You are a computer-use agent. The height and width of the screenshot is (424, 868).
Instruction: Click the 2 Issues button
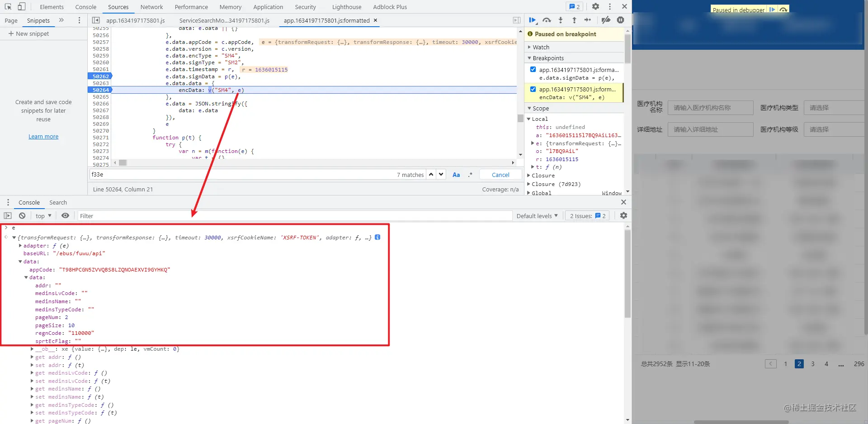point(587,216)
